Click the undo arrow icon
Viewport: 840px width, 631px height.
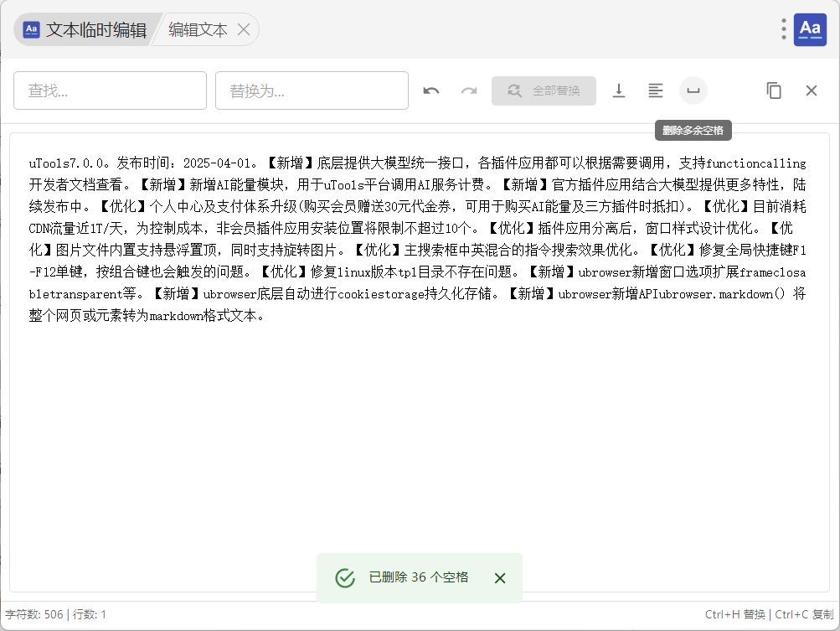(431, 91)
